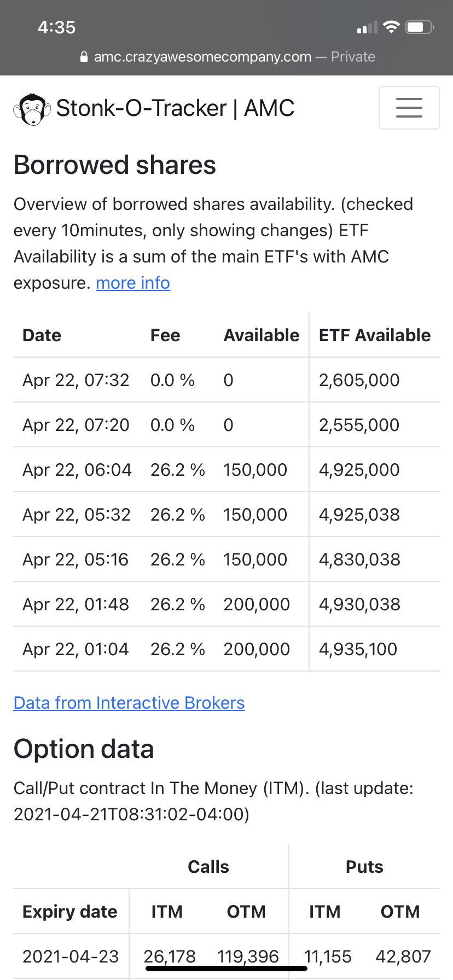
Task: Tap the Stonk-O-Tracker | AMC title
Action: tap(175, 108)
